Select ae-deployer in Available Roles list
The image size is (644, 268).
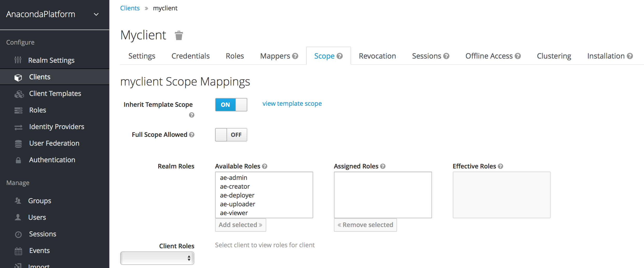coord(237,195)
